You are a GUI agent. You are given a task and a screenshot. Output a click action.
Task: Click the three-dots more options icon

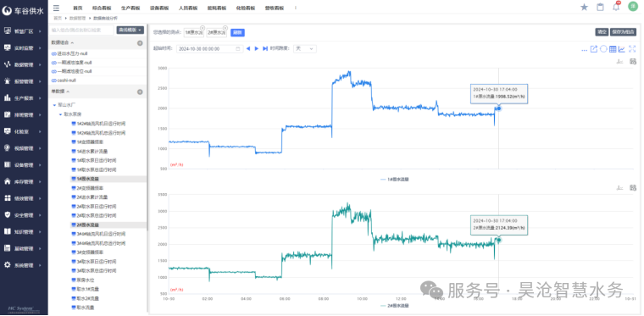point(584,50)
